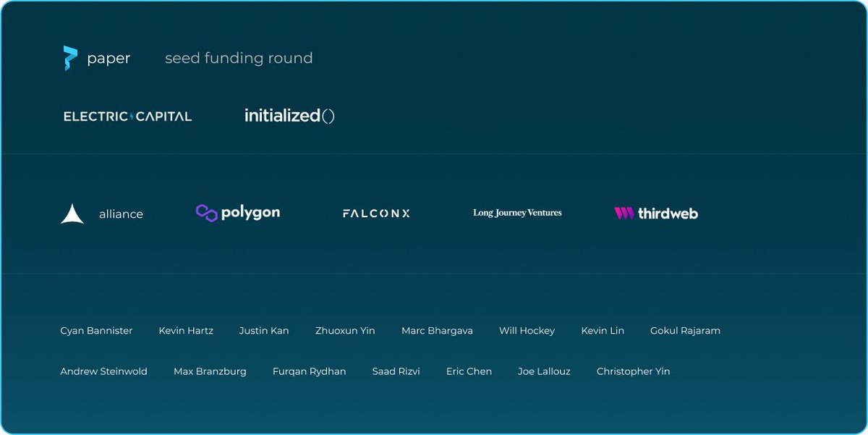The image size is (868, 435).
Task: Click the 'paper' wordmark text
Action: [x=109, y=59]
